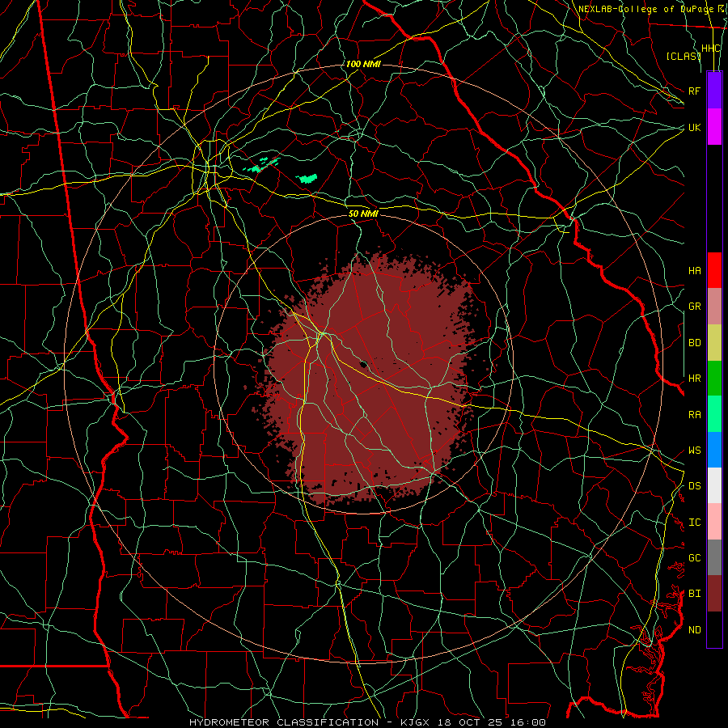Screen dimensions: 728x728
Task: Click the brown BI legend swatch
Action: tap(714, 594)
